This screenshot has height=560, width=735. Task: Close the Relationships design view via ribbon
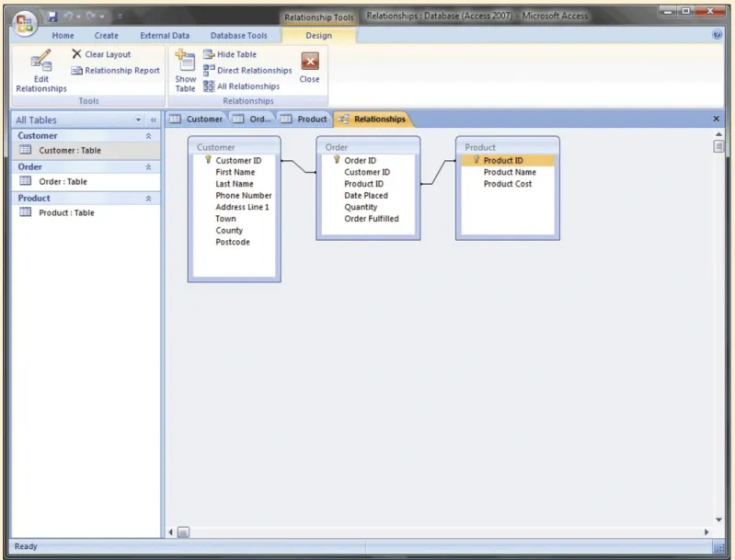click(309, 68)
